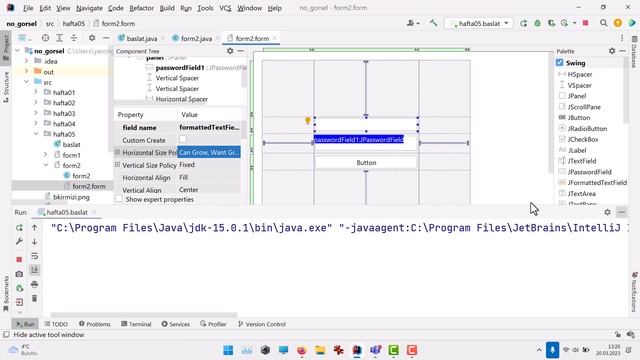Screen dimensions: 640x360
Task: Click the up arrow in Run console
Action: pyautogui.click(x=35, y=228)
